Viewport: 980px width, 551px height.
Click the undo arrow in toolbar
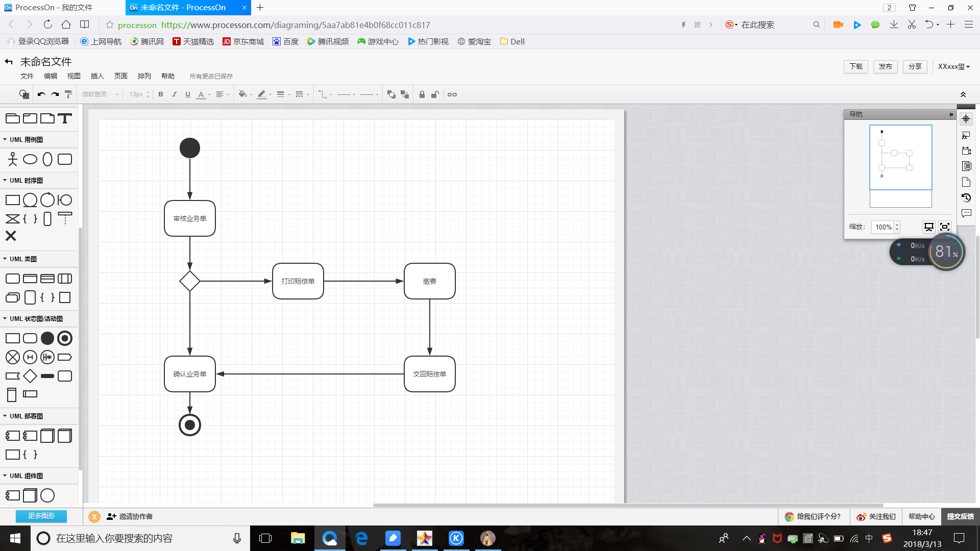tap(41, 94)
